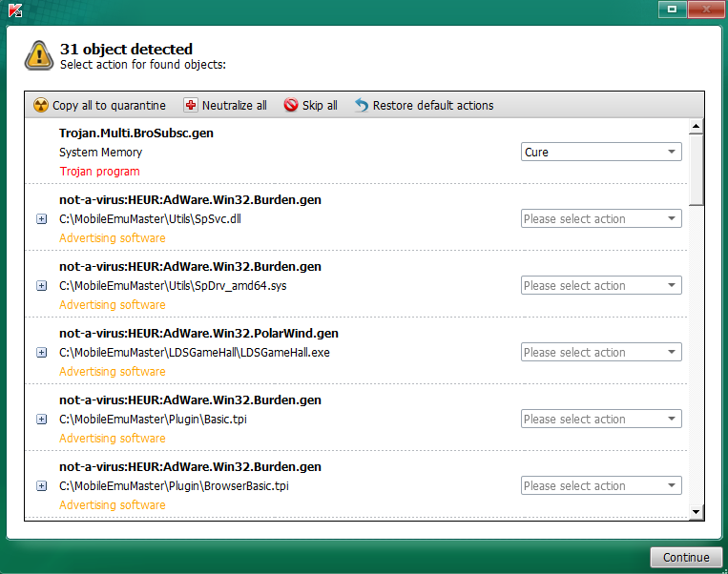Click the Continue button
This screenshot has height=574, width=728.
click(686, 557)
